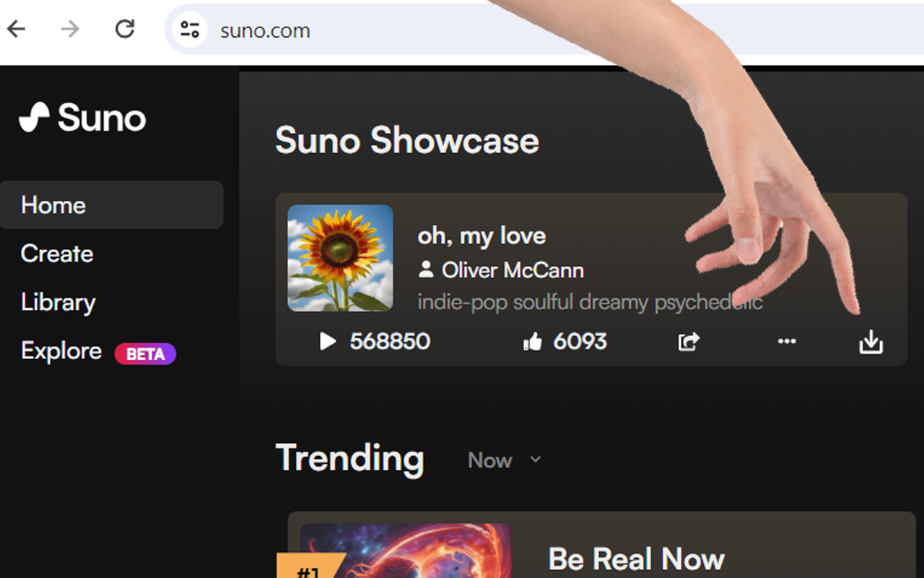Open the song title "oh, my love"

point(481,236)
